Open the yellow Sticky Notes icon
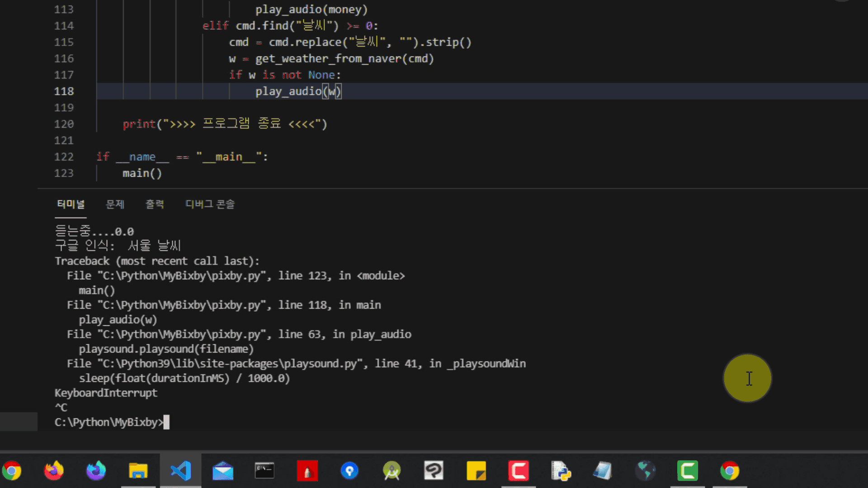The image size is (868, 488). pos(476,471)
